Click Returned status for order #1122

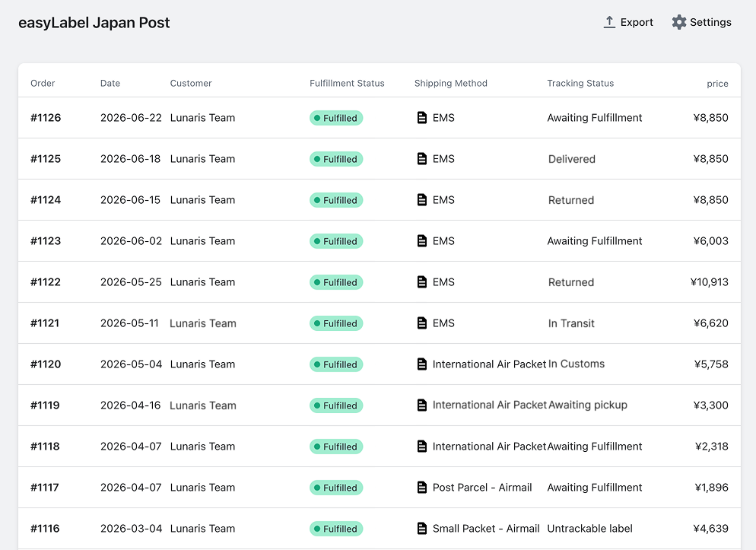pyautogui.click(x=571, y=282)
